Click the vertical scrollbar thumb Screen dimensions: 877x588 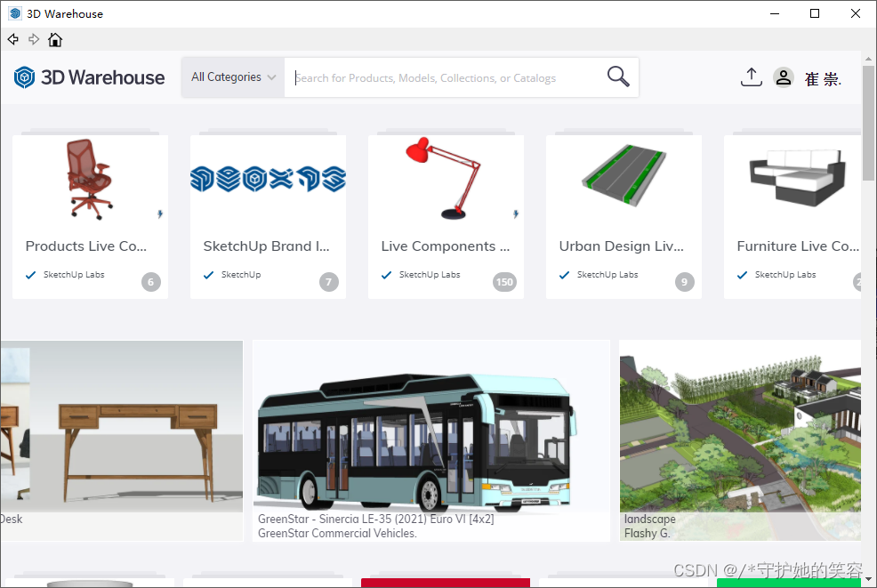[x=868, y=123]
